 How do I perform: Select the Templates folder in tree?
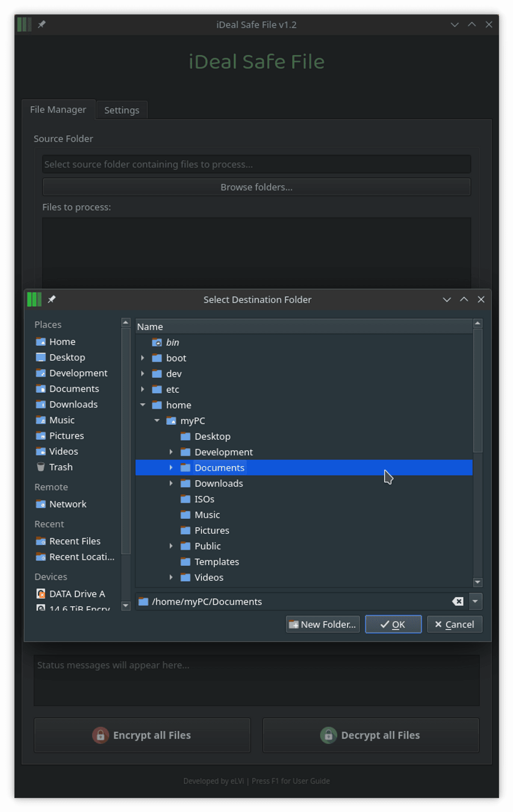(x=216, y=562)
